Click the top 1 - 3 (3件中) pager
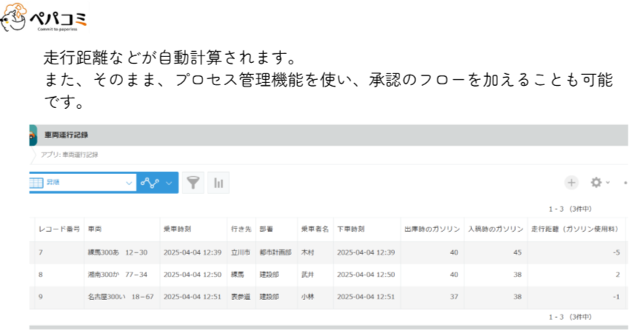The image size is (644, 331). 570,209
